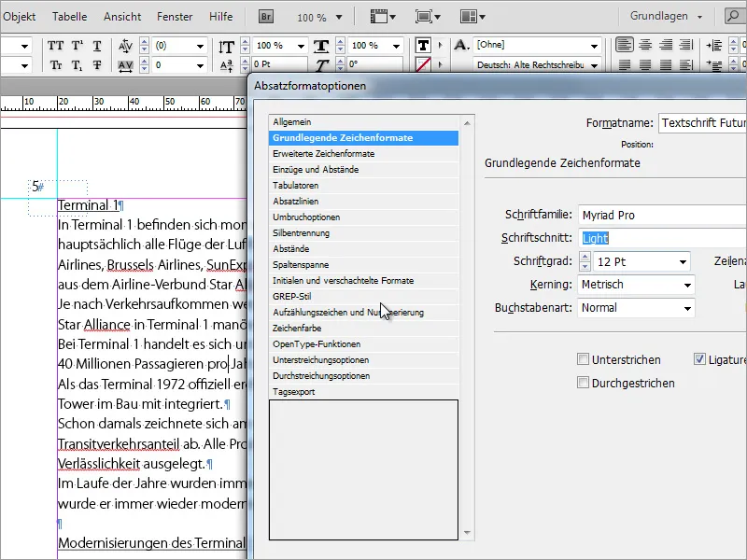Click the left indent icon
Viewport: 747px width, 560px height.
(714, 46)
